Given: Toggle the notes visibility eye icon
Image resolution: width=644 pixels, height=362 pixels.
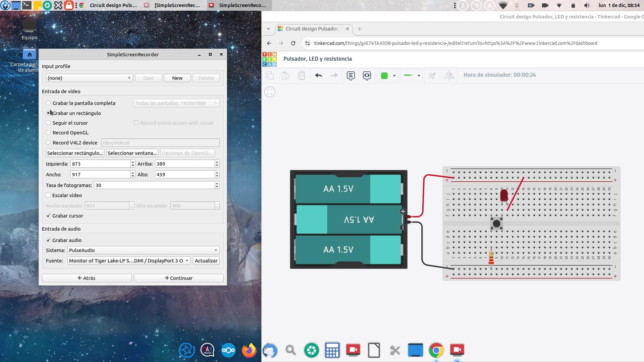Looking at the screenshot, I should (367, 75).
